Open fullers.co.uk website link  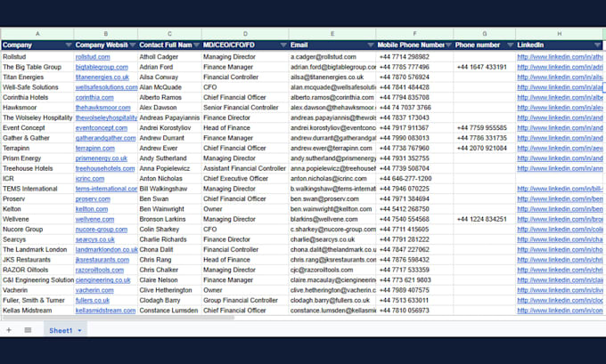[x=93, y=300]
